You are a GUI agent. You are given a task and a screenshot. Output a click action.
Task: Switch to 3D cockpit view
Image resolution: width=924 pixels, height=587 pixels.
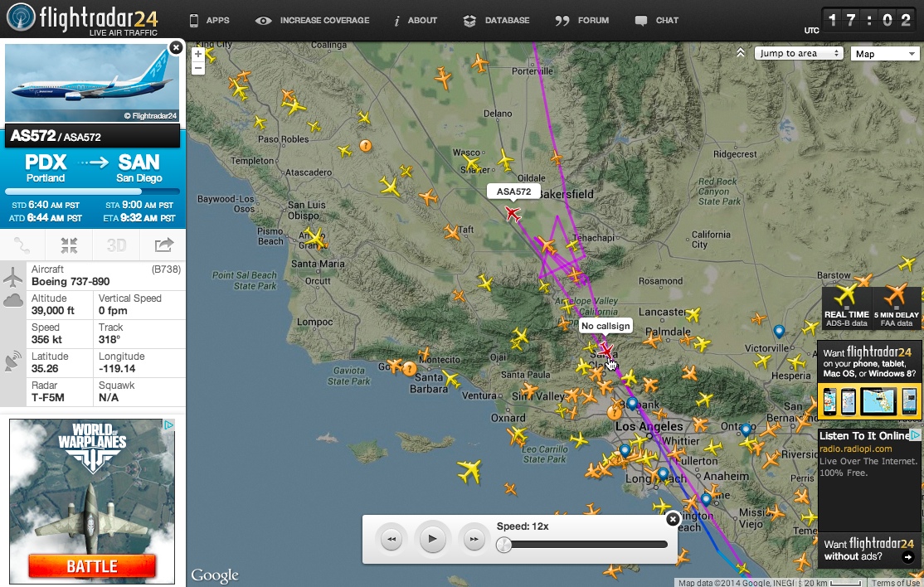click(x=116, y=245)
